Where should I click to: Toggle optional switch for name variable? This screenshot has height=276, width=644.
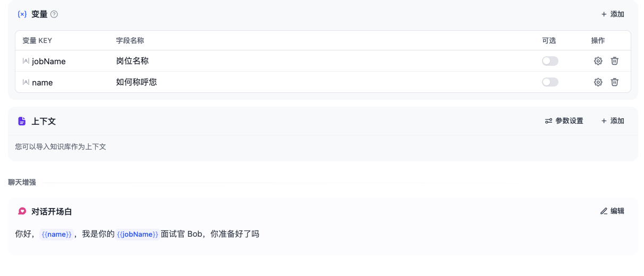click(x=550, y=82)
